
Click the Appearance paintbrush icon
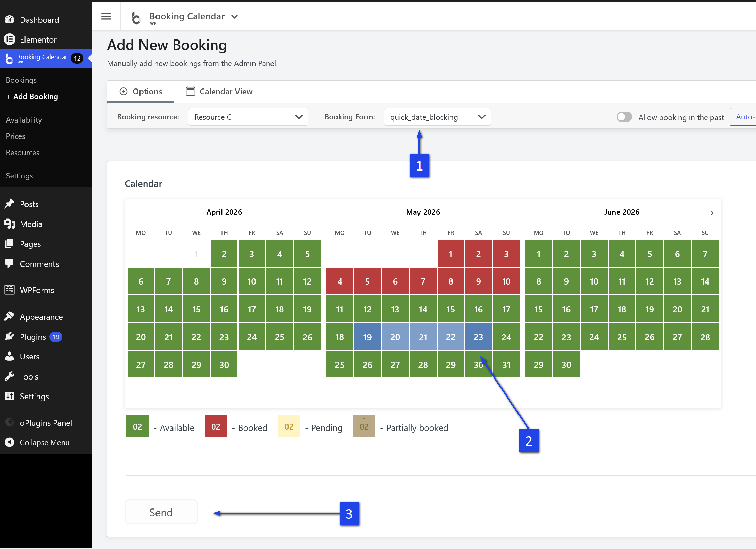click(x=10, y=317)
